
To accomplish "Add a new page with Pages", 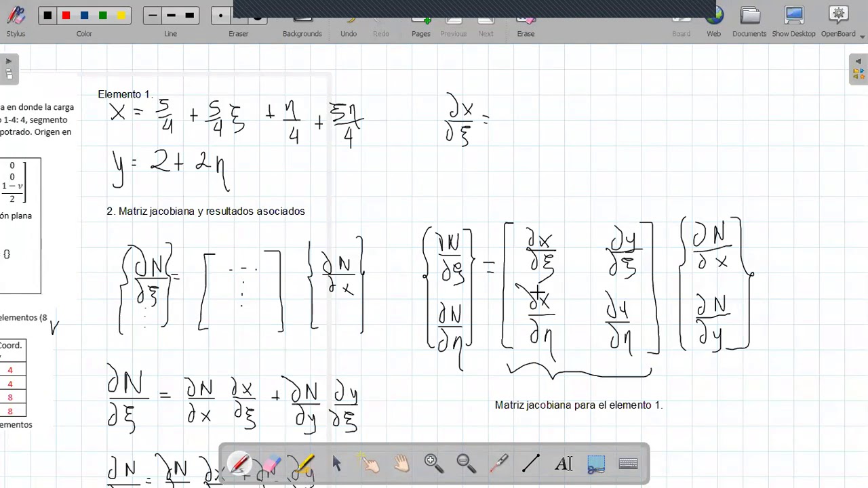I will (421, 19).
